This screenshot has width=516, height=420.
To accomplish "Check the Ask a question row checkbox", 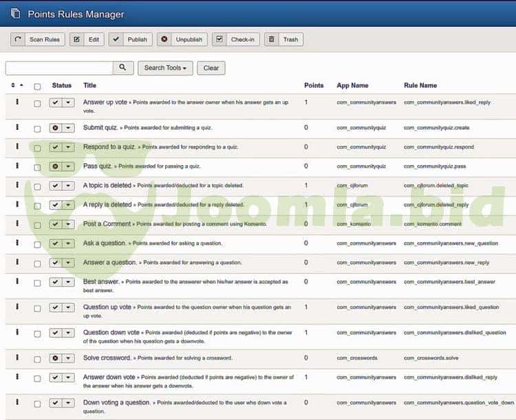I will click(37, 245).
